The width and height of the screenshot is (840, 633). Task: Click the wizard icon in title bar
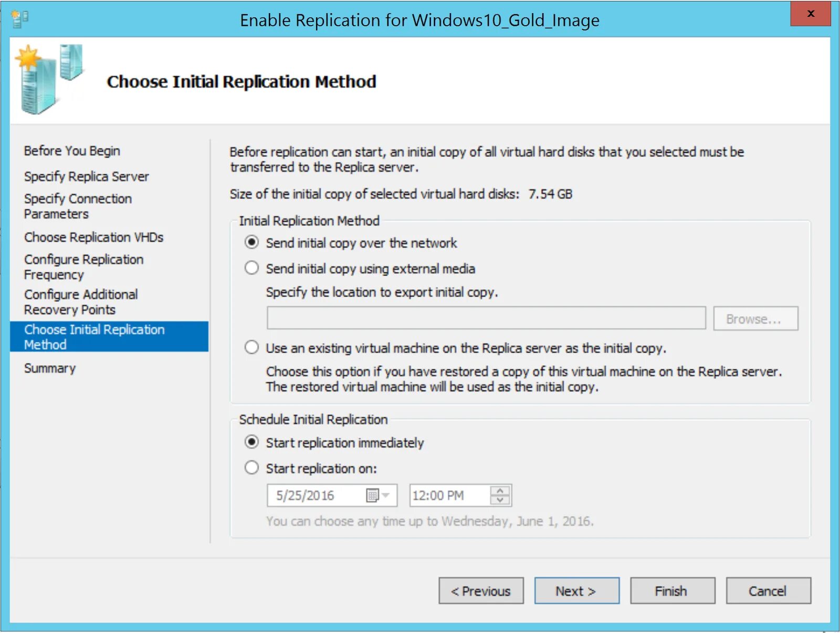20,19
